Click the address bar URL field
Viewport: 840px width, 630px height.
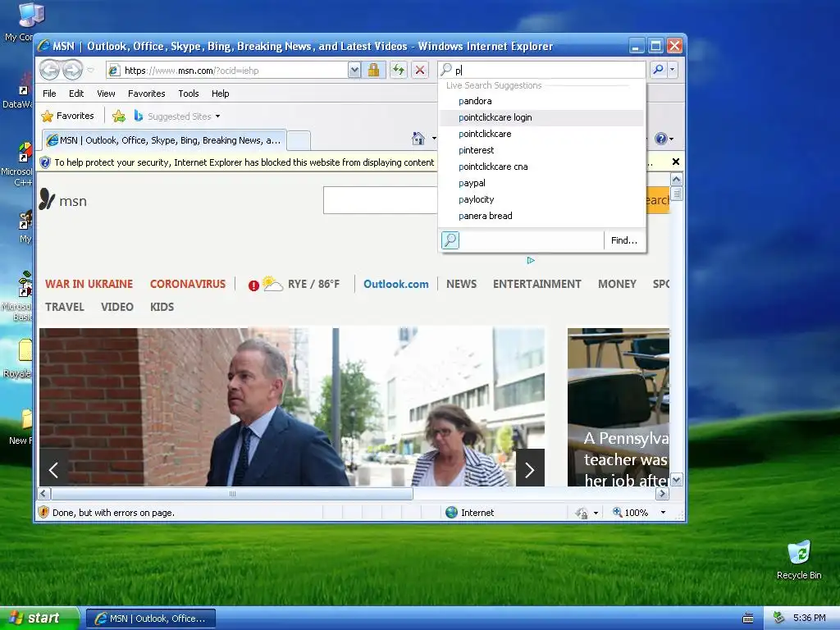pyautogui.click(x=227, y=71)
